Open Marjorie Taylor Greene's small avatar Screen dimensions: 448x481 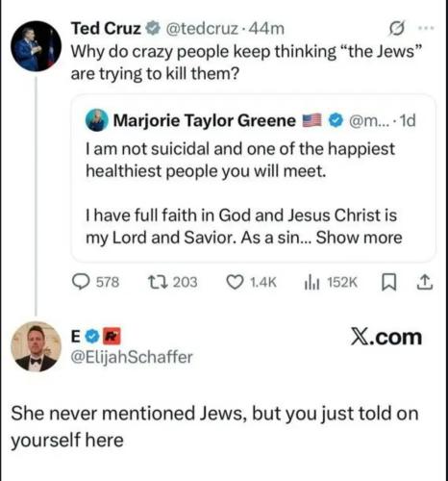tap(97, 120)
